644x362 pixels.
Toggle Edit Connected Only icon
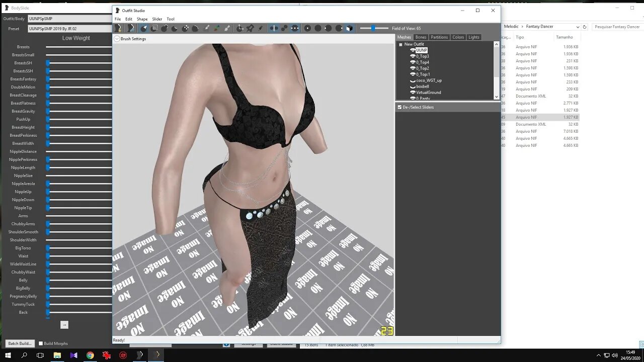(284, 28)
